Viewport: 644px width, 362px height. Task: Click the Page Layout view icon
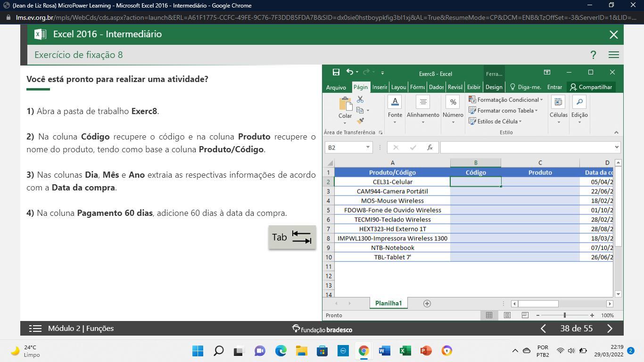[507, 315]
